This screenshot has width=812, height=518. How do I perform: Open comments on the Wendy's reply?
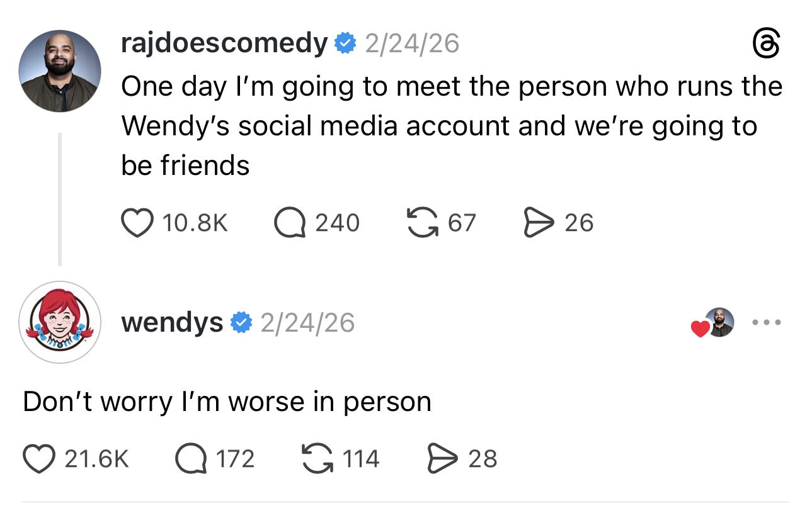point(191,459)
